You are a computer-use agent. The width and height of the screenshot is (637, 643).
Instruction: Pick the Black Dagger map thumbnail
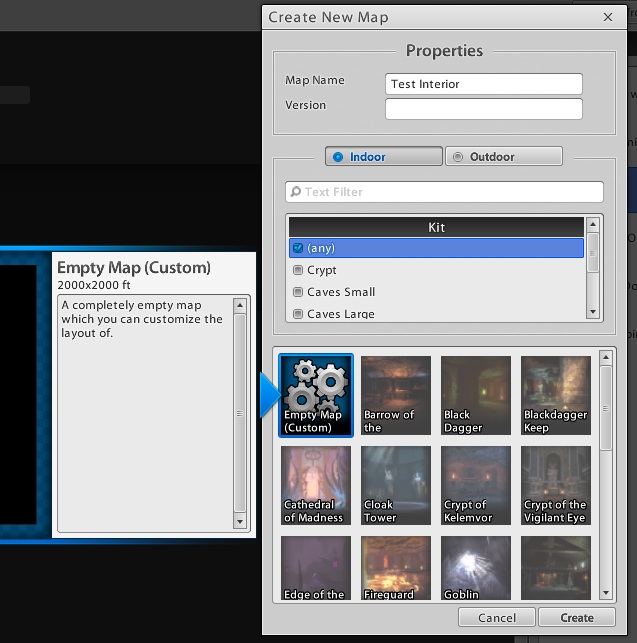476,395
